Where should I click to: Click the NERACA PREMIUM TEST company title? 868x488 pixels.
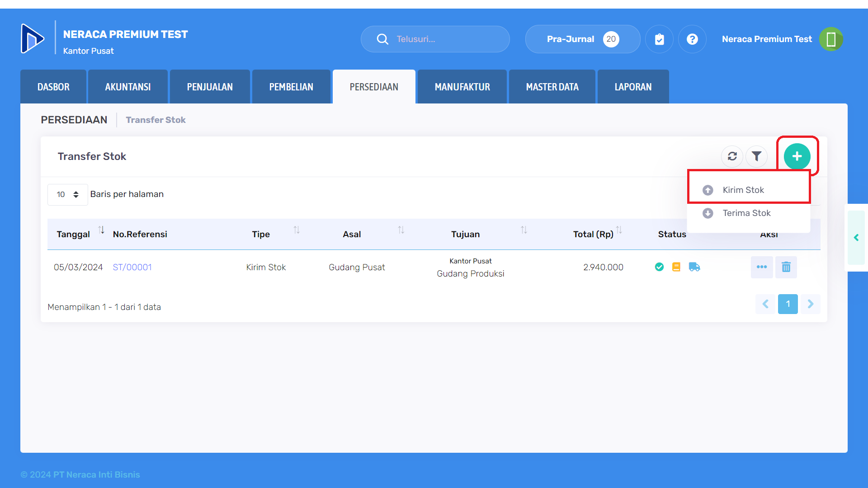[125, 34]
